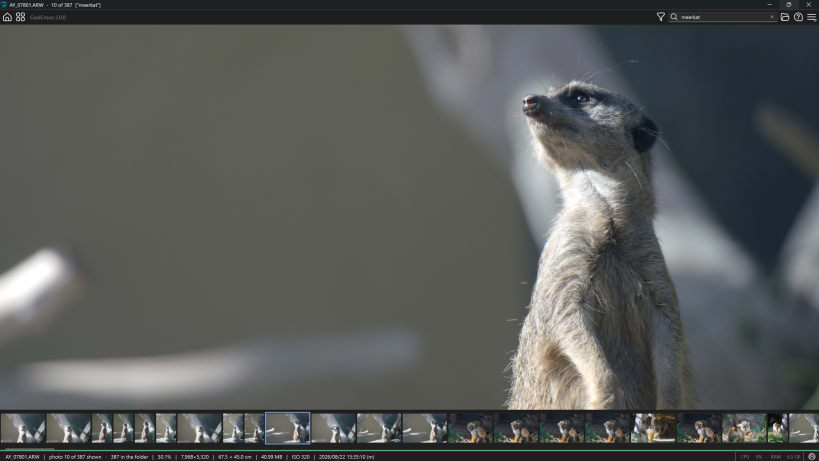Click the ISO 320 status bar entry
Viewport: 819px width, 461px height.
300,457
